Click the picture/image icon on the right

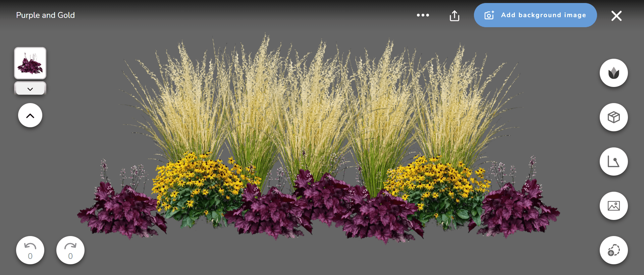[x=613, y=206]
